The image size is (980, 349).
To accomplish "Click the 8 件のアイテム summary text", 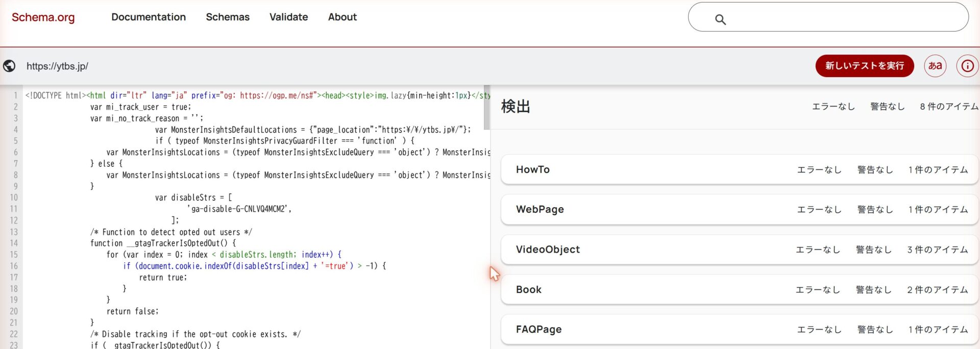I will point(949,107).
